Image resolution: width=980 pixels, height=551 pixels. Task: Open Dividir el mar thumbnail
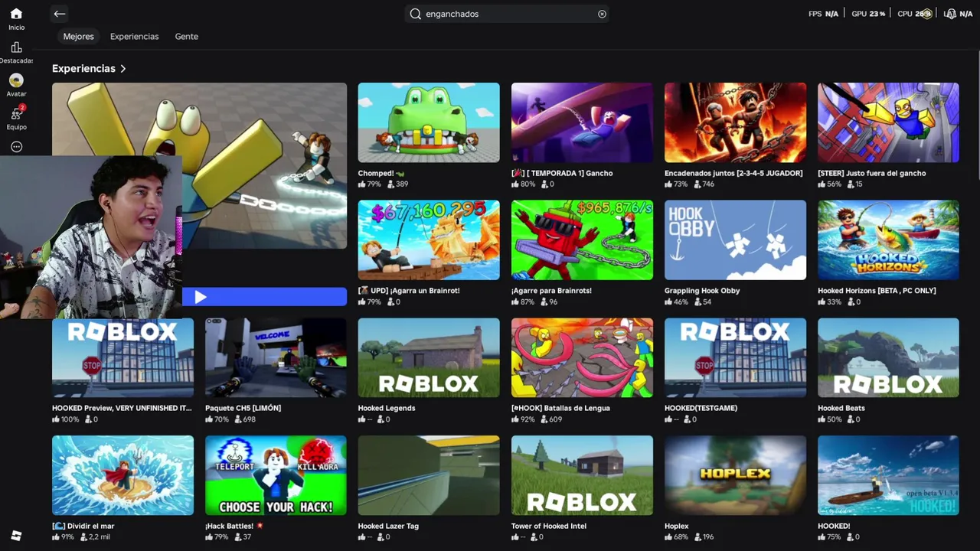tap(122, 475)
